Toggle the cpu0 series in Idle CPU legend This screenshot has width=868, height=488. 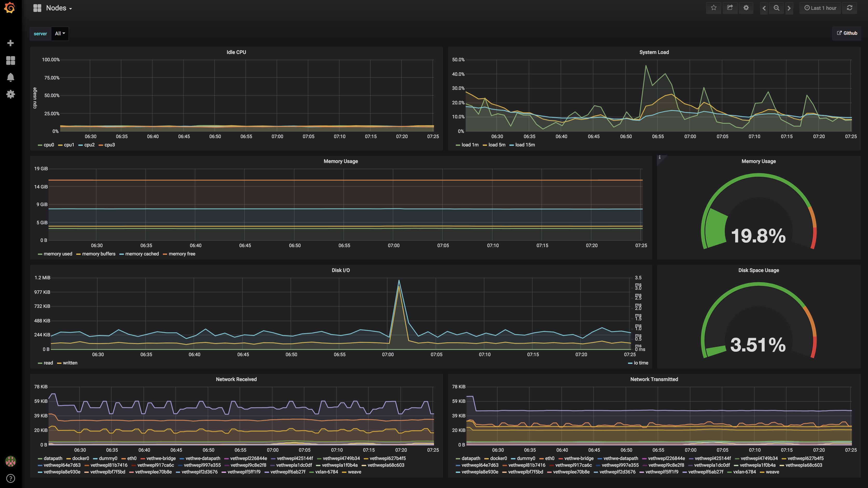click(49, 145)
